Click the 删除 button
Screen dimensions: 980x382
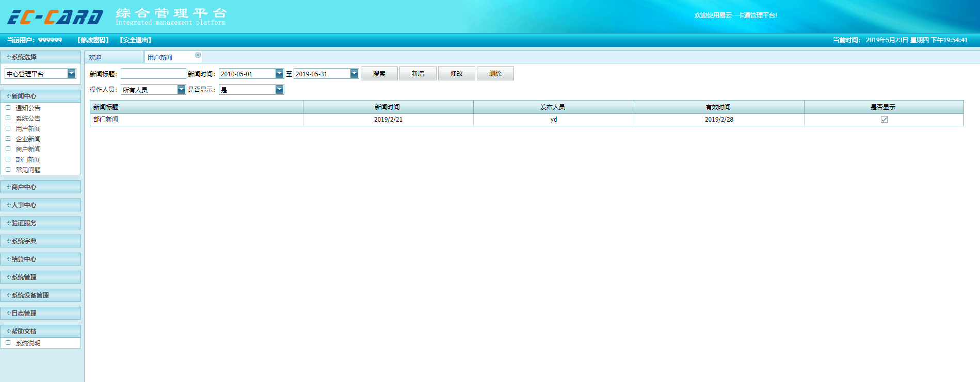tap(495, 74)
